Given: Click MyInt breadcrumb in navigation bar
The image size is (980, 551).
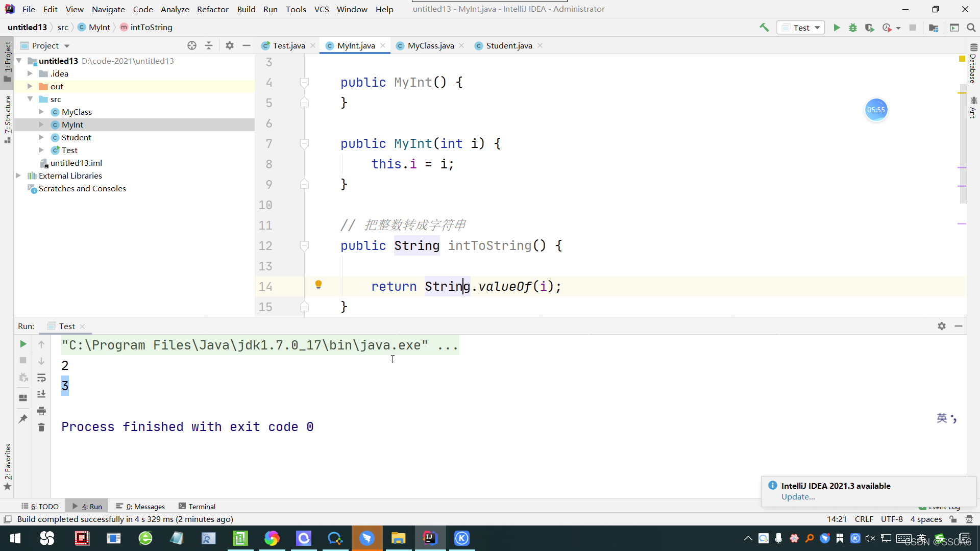Looking at the screenshot, I should pos(94,27).
